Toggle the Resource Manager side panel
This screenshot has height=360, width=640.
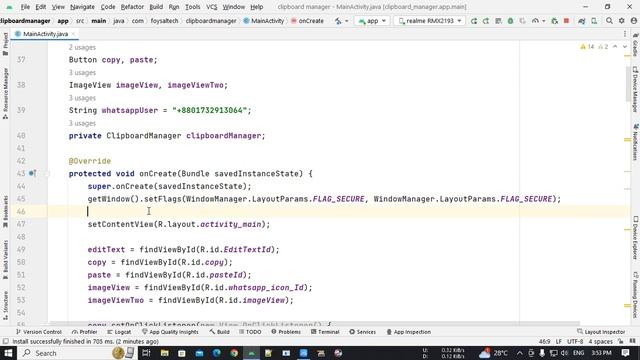click(5, 93)
